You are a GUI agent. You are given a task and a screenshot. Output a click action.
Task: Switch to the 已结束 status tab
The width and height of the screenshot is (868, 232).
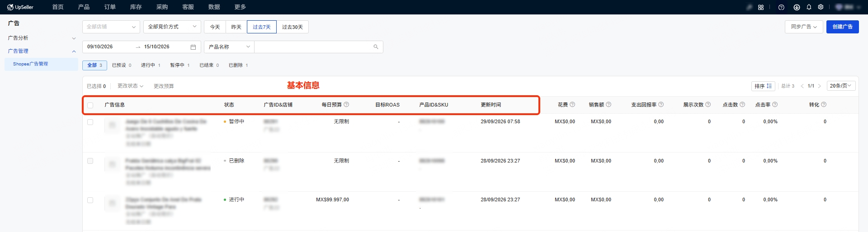point(209,65)
